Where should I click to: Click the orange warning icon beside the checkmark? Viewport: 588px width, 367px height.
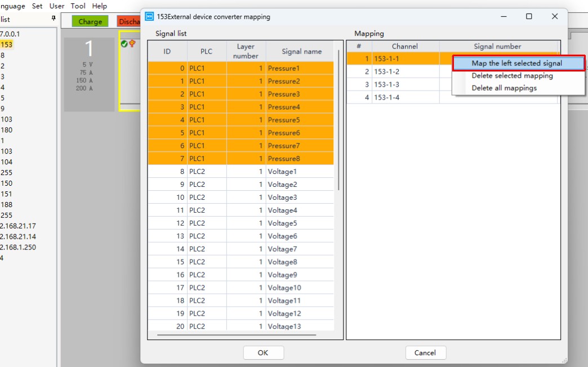coord(132,44)
